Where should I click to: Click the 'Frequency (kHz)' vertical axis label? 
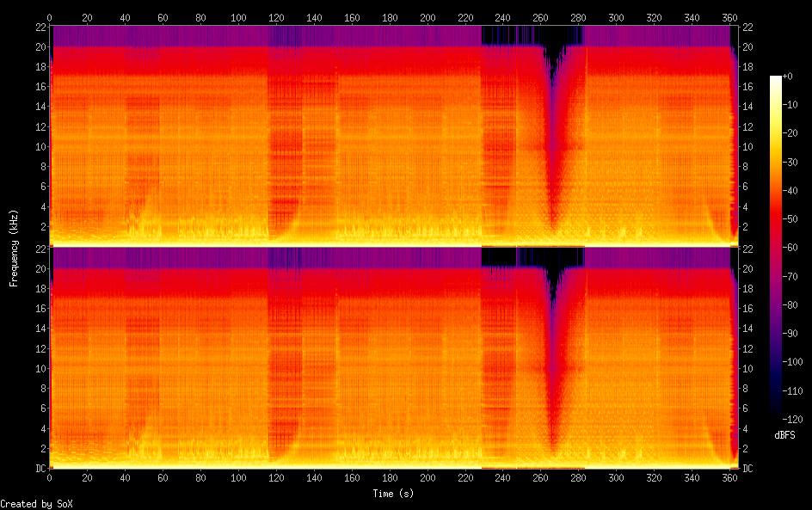(14, 248)
